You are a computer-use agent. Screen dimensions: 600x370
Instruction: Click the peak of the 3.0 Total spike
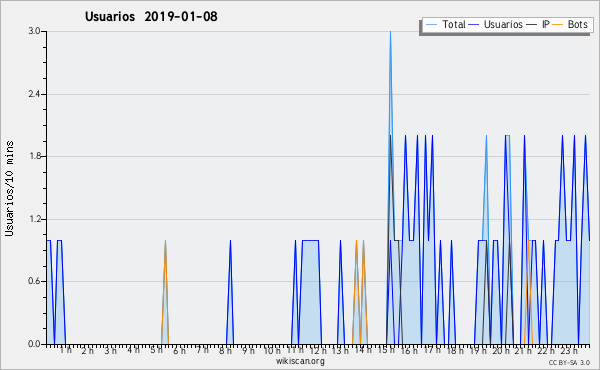coord(390,32)
